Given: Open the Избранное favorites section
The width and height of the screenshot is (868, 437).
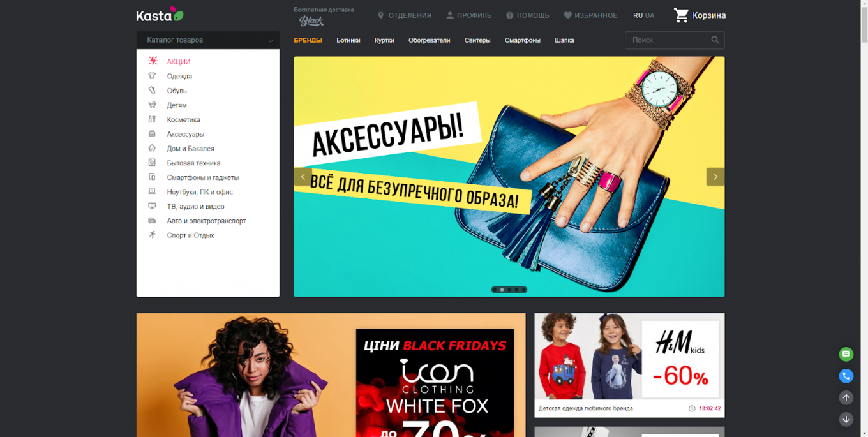Looking at the screenshot, I should click(590, 15).
